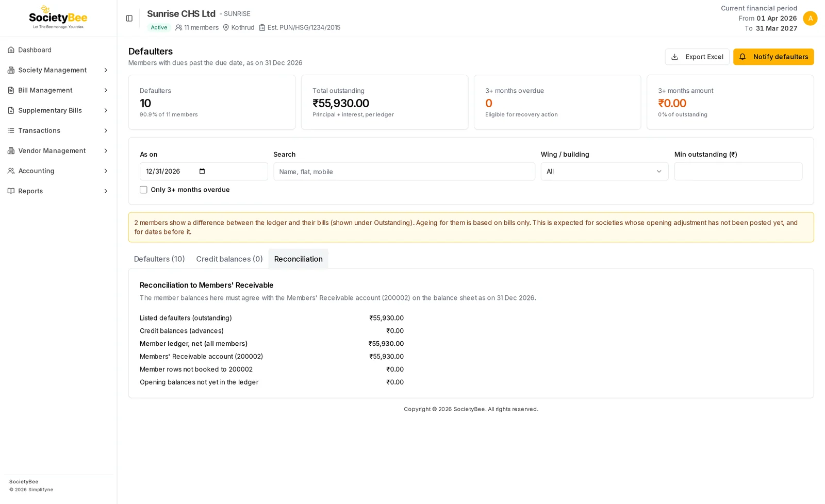Screen dimensions: 825x504
Task: Switch to Defaulters (10) tab
Action: 159,259
